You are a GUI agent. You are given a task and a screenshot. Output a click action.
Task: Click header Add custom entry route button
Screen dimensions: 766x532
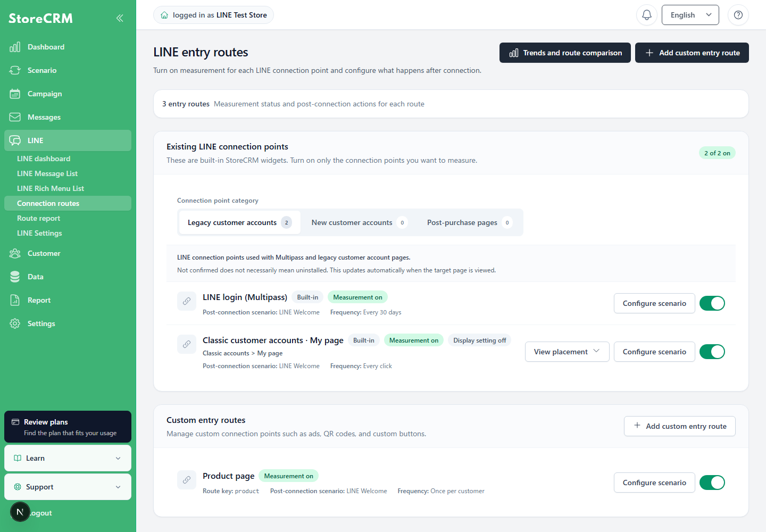click(x=692, y=53)
